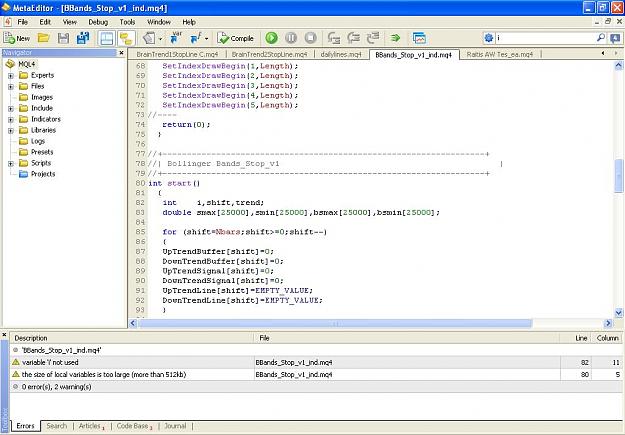Open the community chat icon beside search
Screen dimensions: 625x435
pyautogui.click(x=615, y=38)
